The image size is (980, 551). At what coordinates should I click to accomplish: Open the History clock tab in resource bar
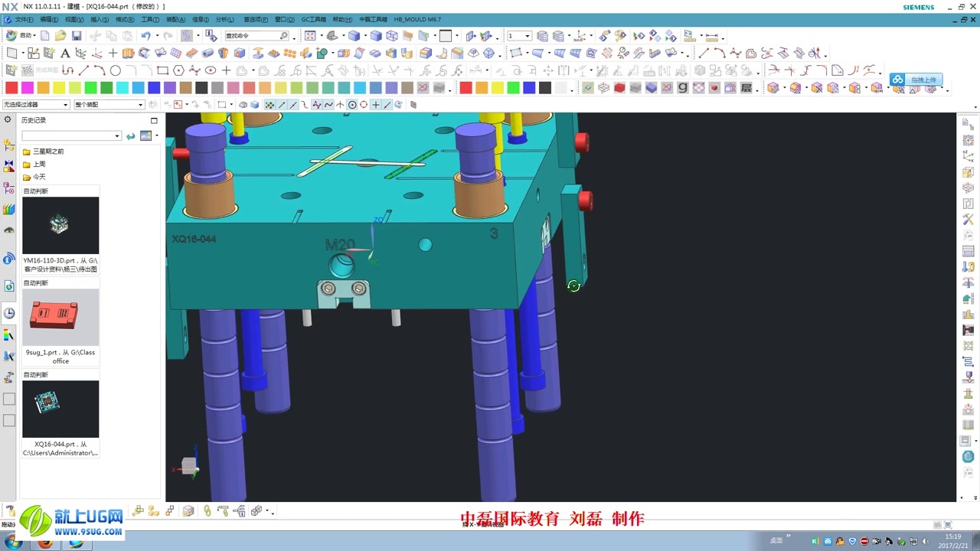point(9,313)
